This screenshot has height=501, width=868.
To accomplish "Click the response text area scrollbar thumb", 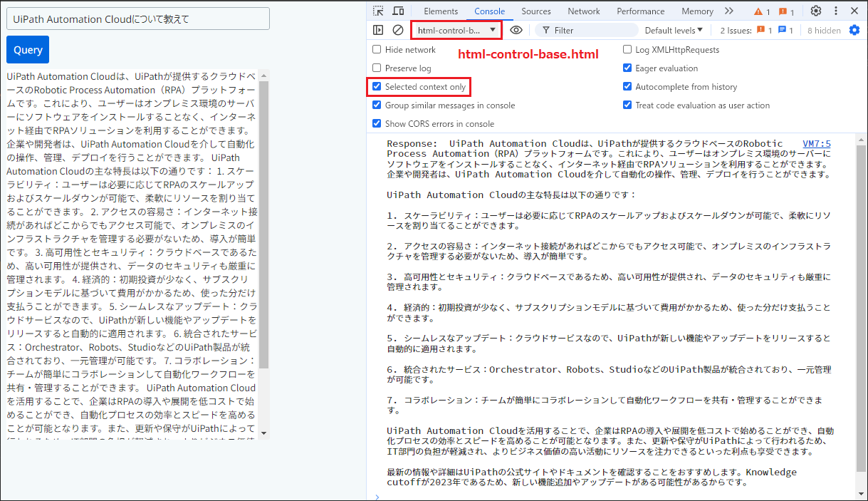I will point(264,224).
